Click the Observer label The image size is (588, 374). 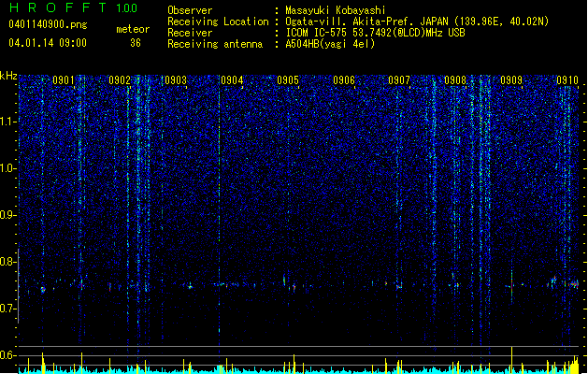point(190,10)
